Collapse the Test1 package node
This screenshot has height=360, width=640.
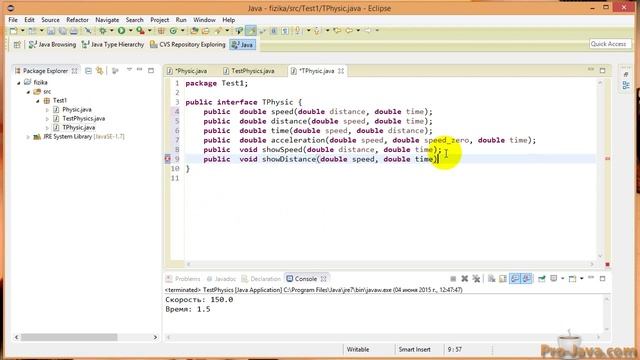pos(38,101)
